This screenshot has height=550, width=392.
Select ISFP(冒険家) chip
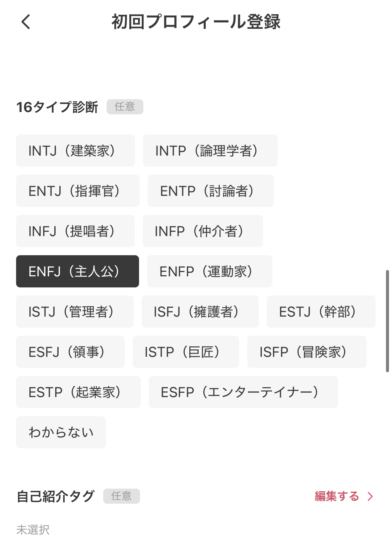pos(307,352)
